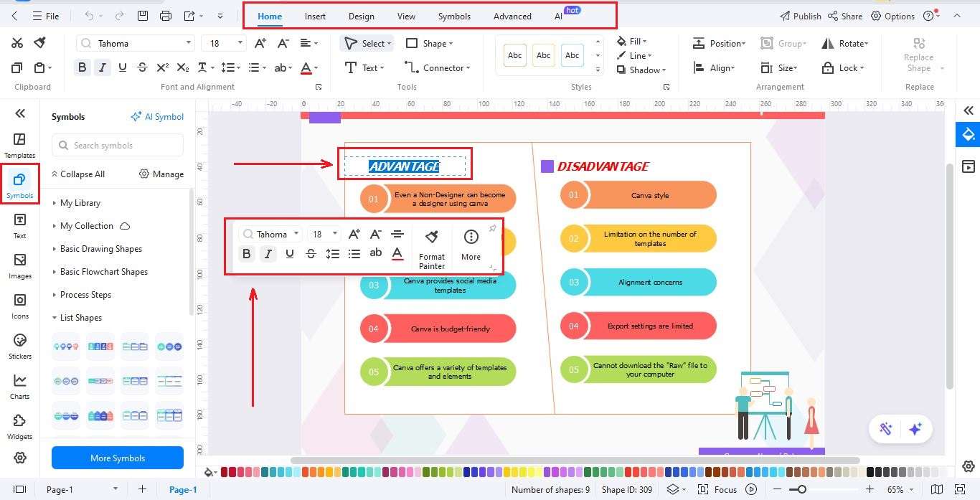
Task: Toggle Italic in the ribbon
Action: coord(103,67)
